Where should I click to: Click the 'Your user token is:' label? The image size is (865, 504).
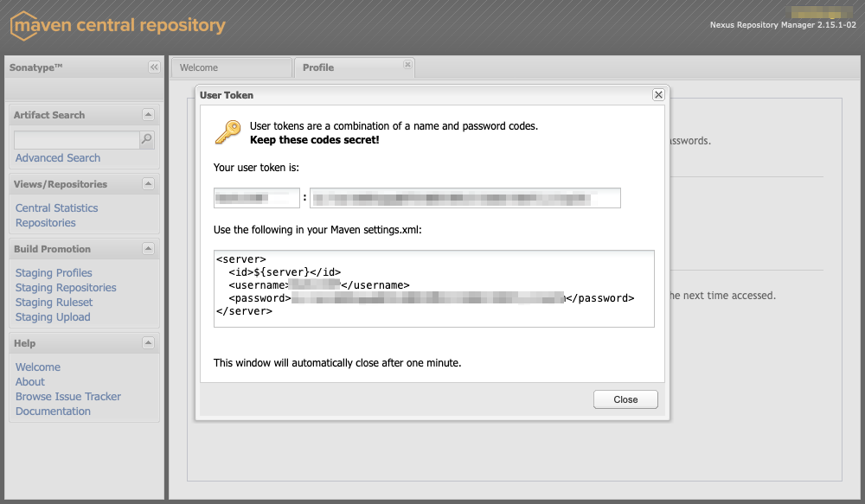coord(256,168)
